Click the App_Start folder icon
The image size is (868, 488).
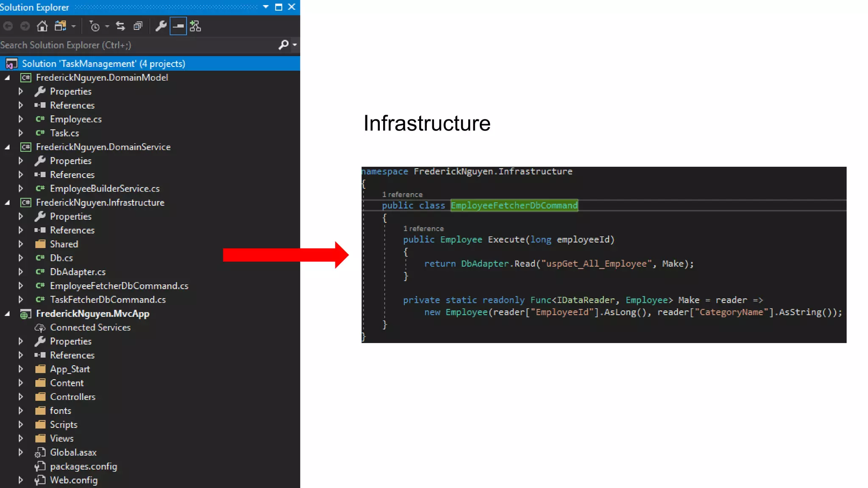click(x=40, y=369)
